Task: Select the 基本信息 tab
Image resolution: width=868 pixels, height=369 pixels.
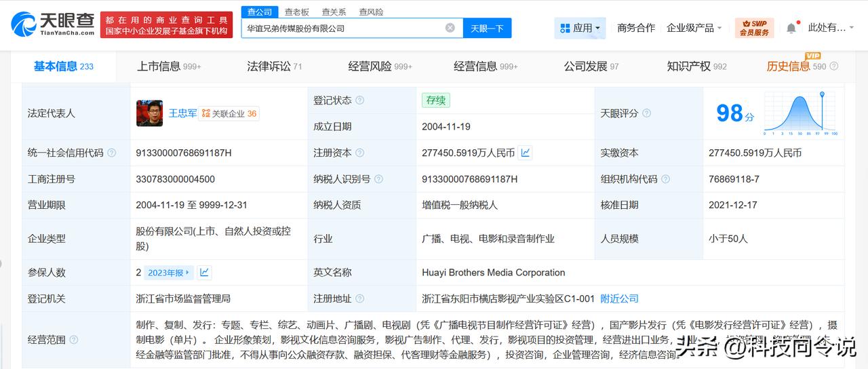Action: tap(64, 66)
